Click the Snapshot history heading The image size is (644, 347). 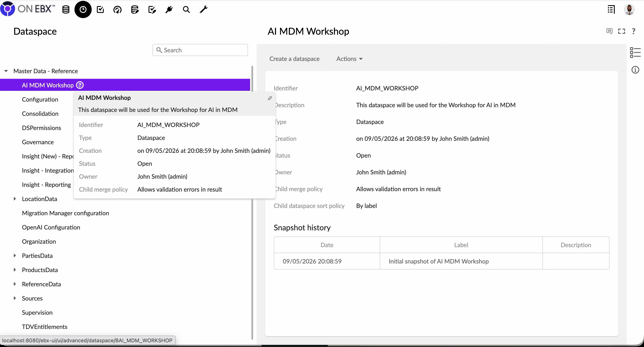[302, 228]
